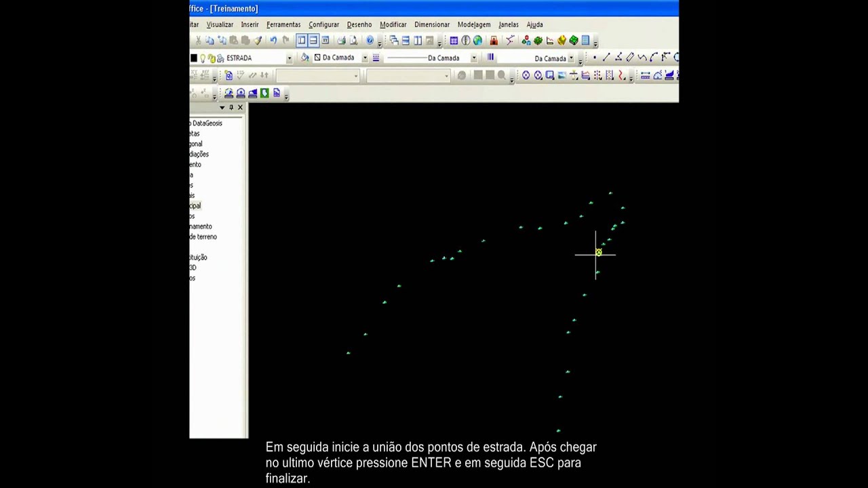Select the 'diações' tree item
The width and height of the screenshot is (868, 488).
(199, 154)
